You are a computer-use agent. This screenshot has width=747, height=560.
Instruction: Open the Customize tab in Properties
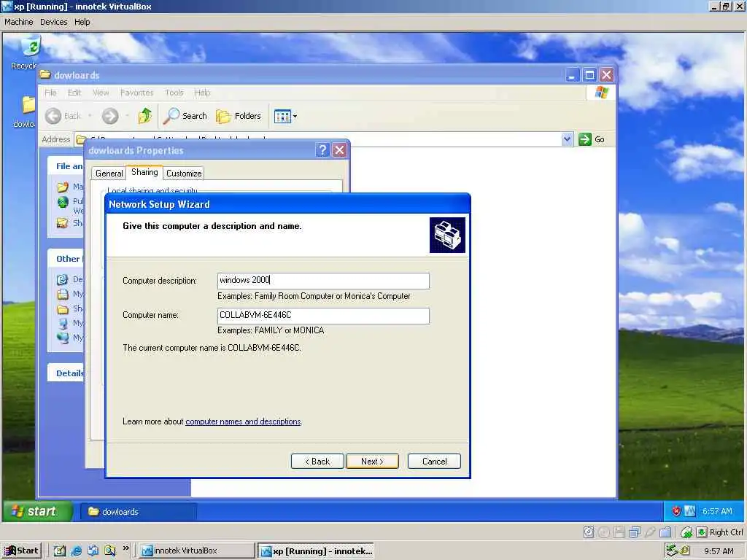(x=184, y=174)
